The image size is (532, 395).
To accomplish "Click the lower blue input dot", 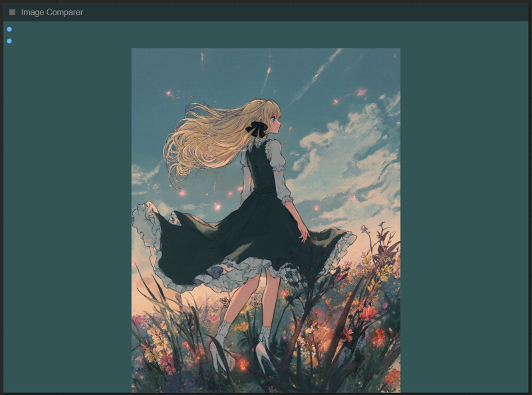I will point(9,41).
